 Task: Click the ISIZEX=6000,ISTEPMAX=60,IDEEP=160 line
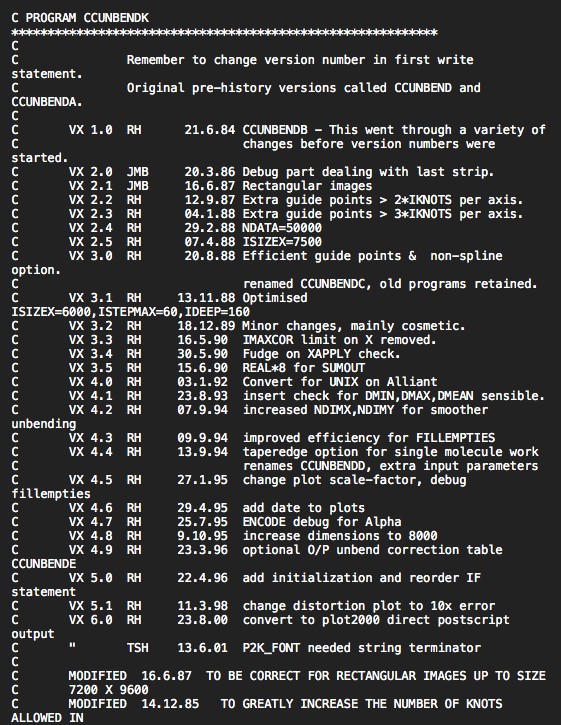tap(130, 312)
